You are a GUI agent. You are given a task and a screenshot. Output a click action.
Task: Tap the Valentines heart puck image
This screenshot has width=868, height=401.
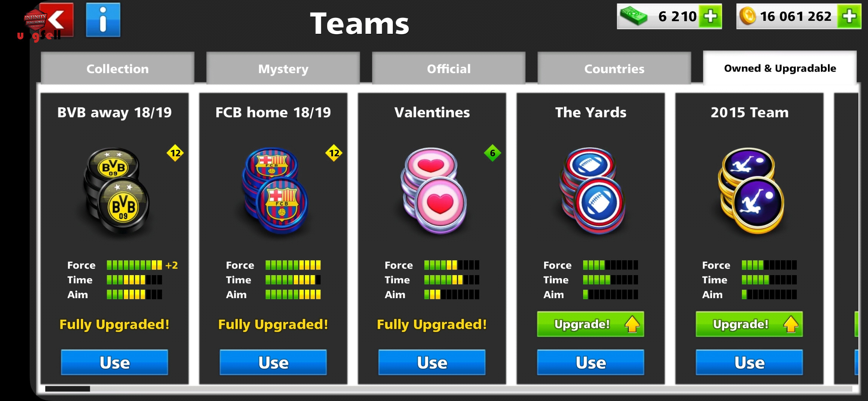tap(434, 191)
